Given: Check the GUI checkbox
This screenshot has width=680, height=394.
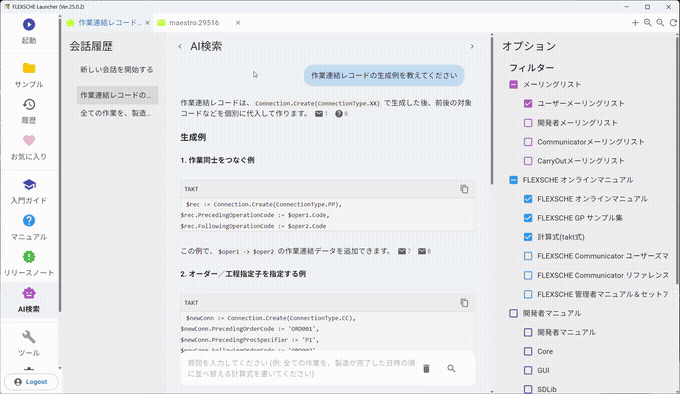Looking at the screenshot, I should click(528, 370).
